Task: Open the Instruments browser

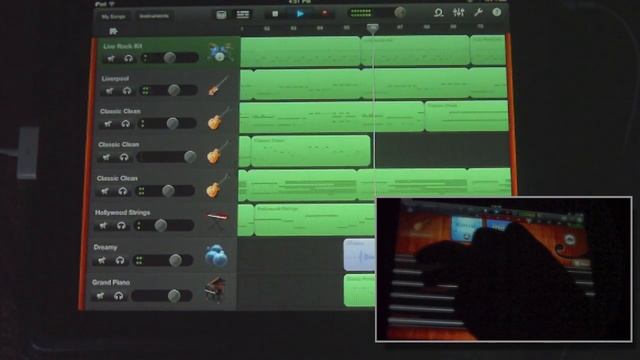Action: (154, 16)
